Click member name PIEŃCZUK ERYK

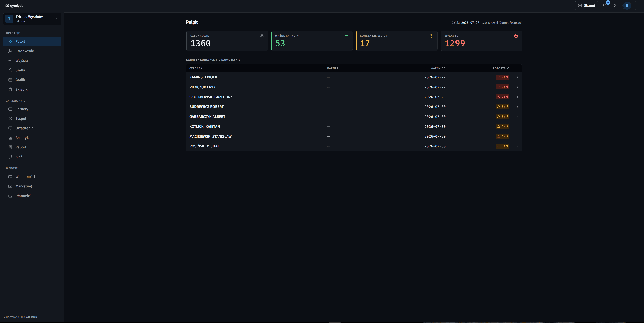[x=202, y=87]
